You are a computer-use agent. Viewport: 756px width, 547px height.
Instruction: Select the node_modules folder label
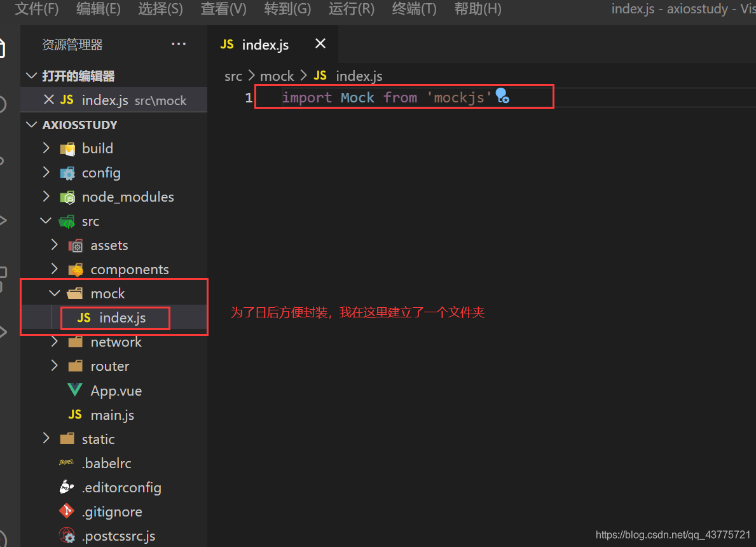[128, 197]
